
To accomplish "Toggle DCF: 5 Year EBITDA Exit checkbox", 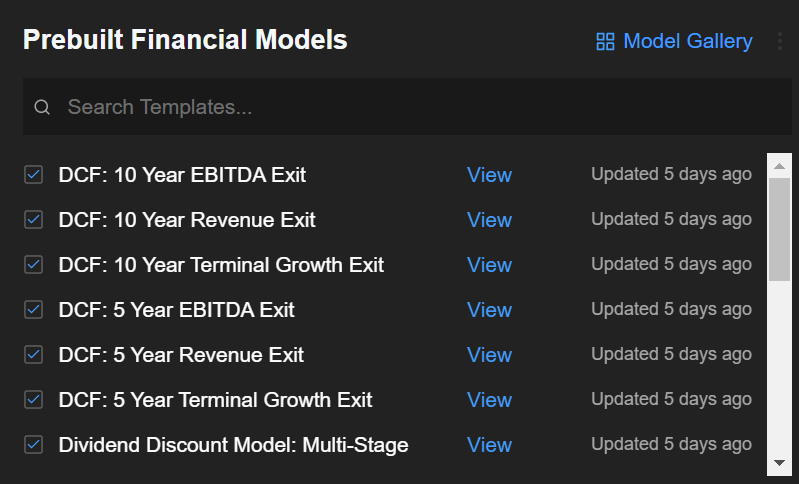I will pos(34,310).
